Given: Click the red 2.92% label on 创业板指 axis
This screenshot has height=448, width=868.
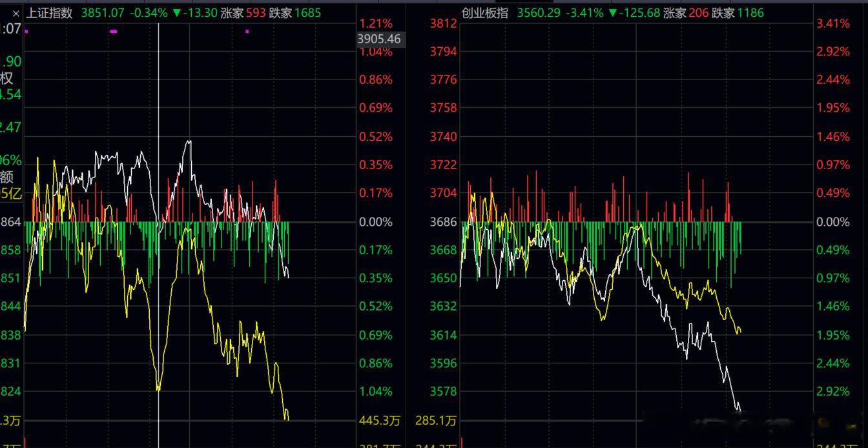Looking at the screenshot, I should point(833,51).
